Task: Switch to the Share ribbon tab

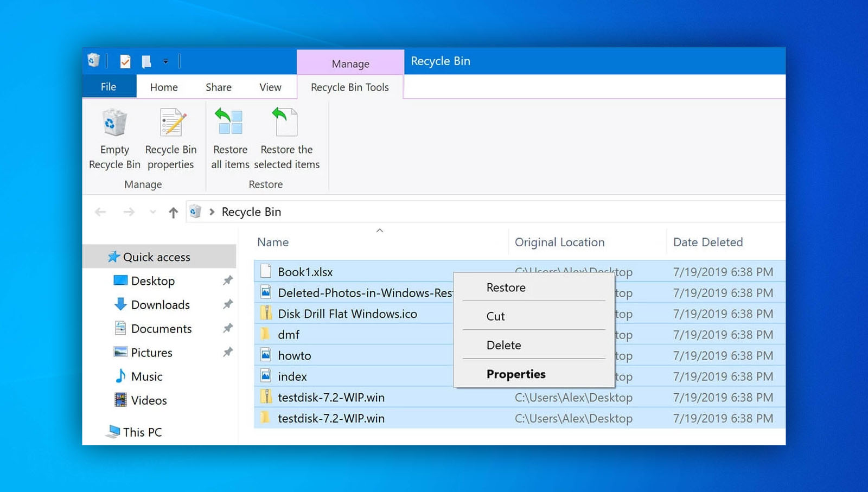Action: pos(219,87)
